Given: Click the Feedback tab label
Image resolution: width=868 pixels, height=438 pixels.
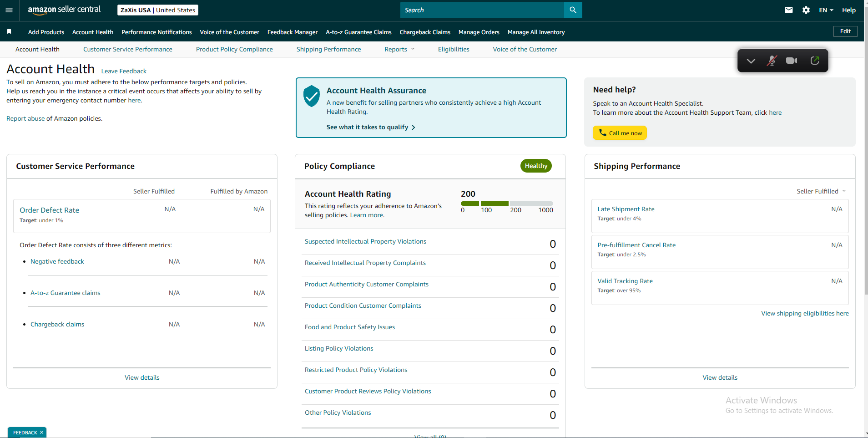Looking at the screenshot, I should click(25, 433).
